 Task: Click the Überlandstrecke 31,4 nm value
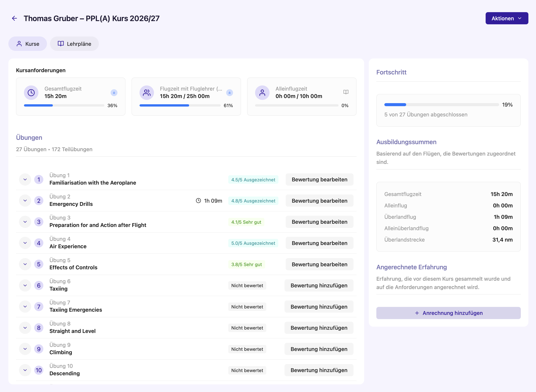pyautogui.click(x=503, y=240)
